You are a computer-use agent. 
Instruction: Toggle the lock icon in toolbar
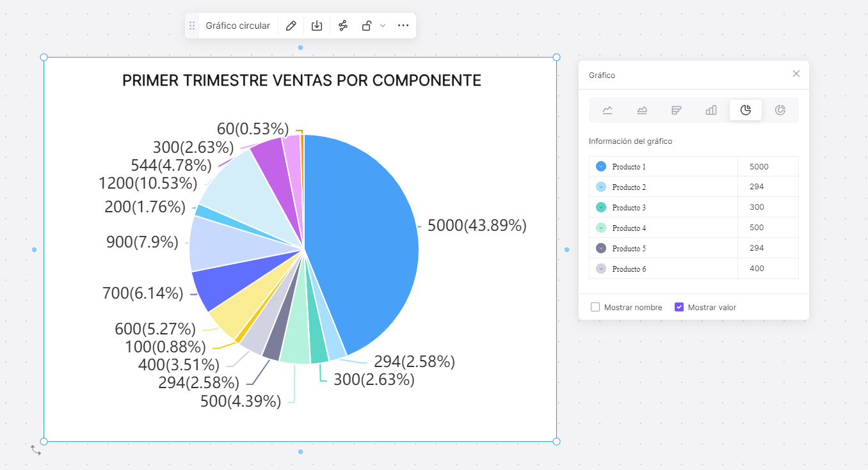(366, 26)
